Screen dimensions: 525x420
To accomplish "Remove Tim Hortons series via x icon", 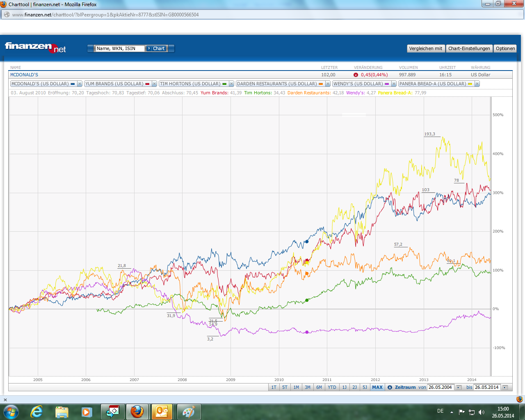I will pos(231,84).
